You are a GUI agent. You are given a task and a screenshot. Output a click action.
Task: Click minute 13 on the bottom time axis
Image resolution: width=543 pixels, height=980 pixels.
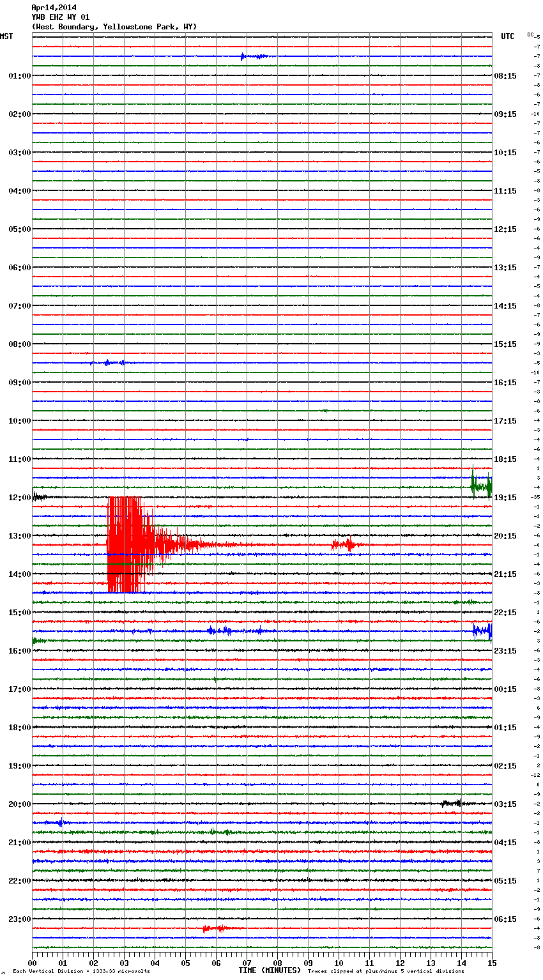tap(431, 963)
